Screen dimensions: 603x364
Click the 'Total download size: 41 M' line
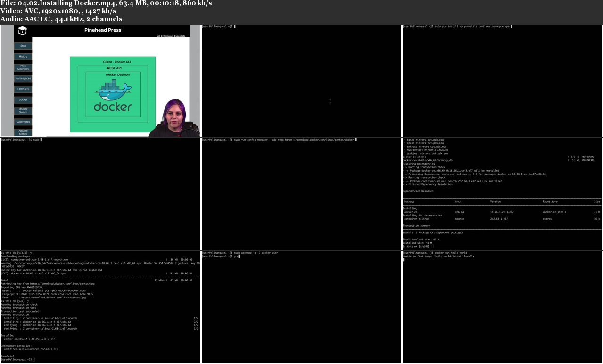421,240
